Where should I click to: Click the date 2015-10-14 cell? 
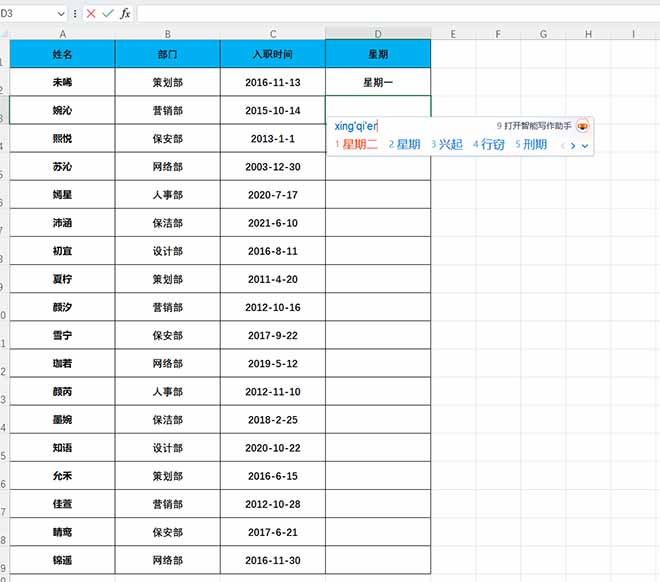pyautogui.click(x=273, y=110)
